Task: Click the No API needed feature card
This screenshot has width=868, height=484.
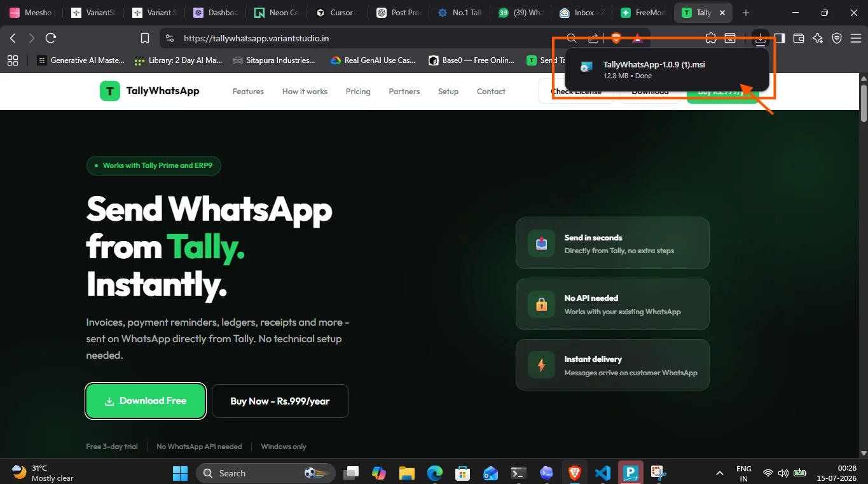Action: pos(612,304)
